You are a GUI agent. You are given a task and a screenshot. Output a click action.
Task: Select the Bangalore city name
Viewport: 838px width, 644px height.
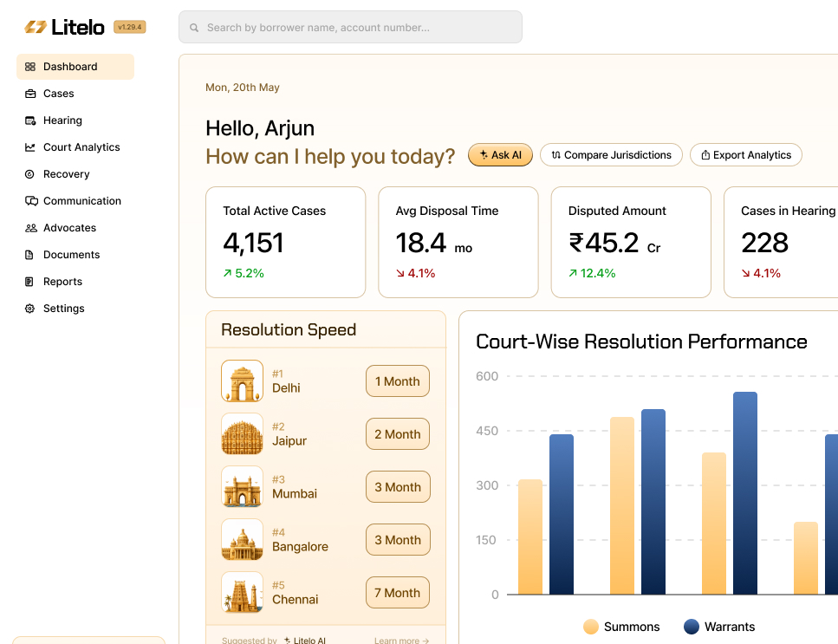click(x=300, y=547)
